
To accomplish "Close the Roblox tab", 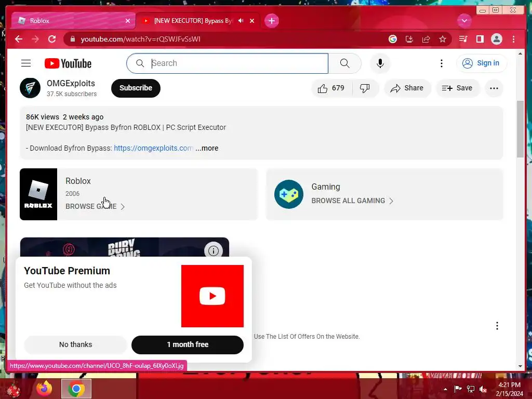I will pos(128,21).
